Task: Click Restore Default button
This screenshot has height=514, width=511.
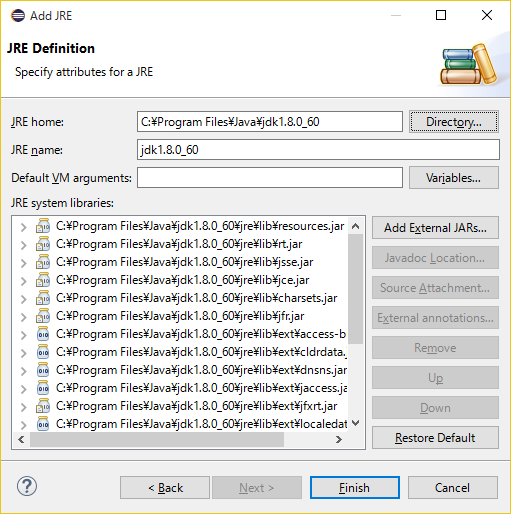Action: pos(435,438)
